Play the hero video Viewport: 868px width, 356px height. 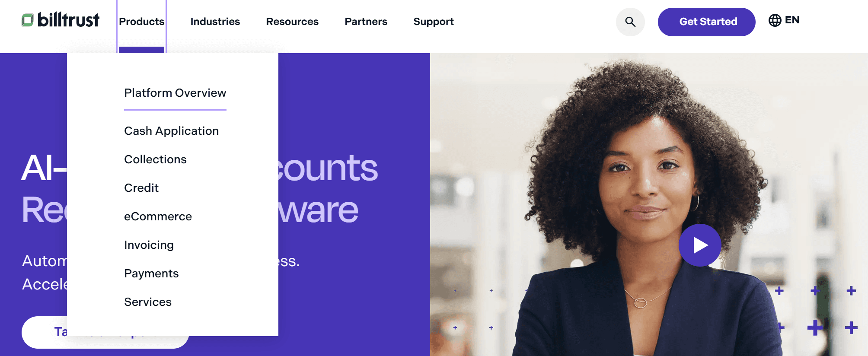(x=700, y=245)
